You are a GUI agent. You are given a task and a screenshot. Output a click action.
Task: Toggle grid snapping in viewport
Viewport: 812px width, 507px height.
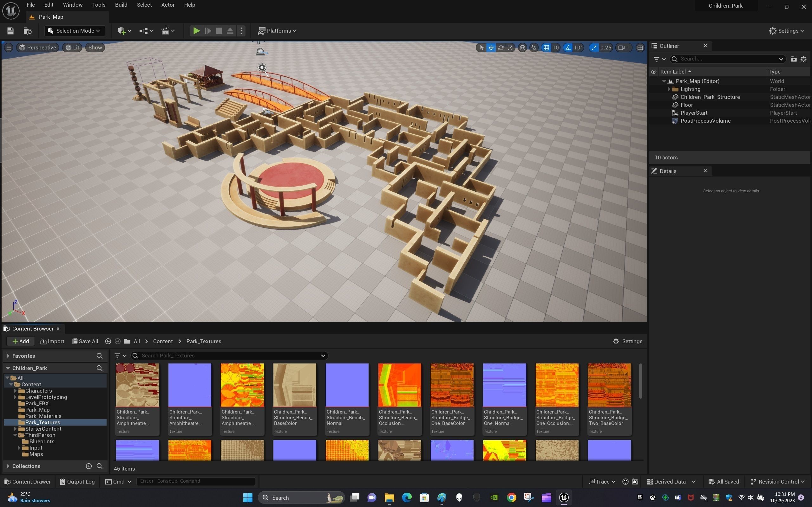546,48
